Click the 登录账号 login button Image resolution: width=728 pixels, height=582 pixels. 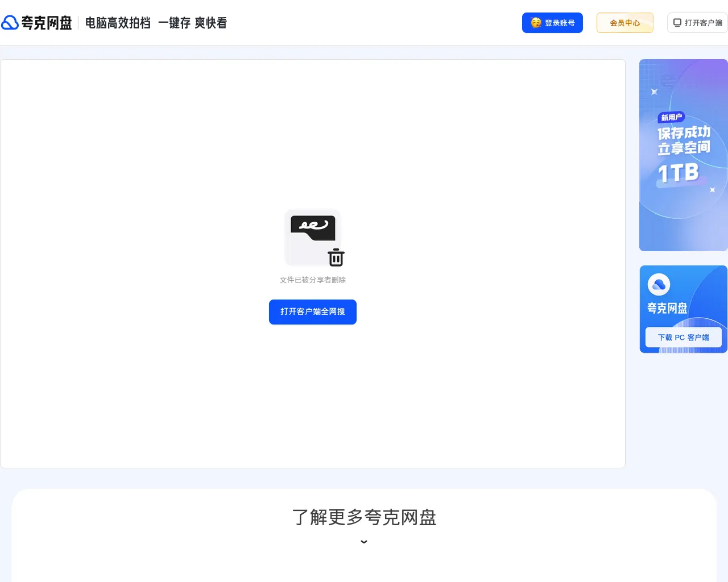click(552, 23)
